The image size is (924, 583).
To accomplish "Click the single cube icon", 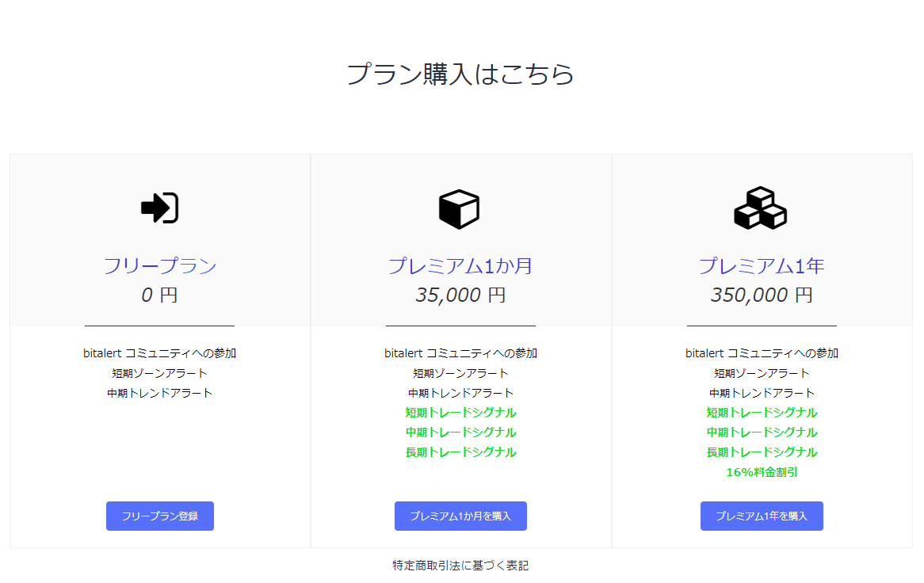I will 460,209.
